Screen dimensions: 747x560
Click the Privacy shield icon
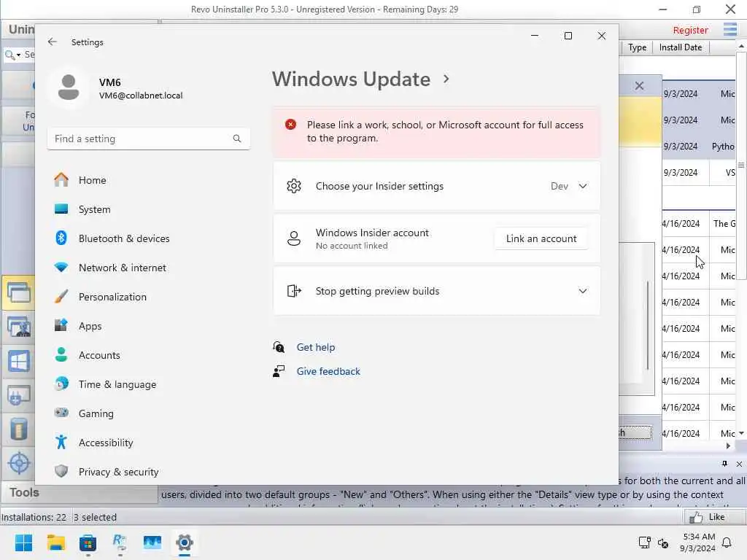[61, 471]
